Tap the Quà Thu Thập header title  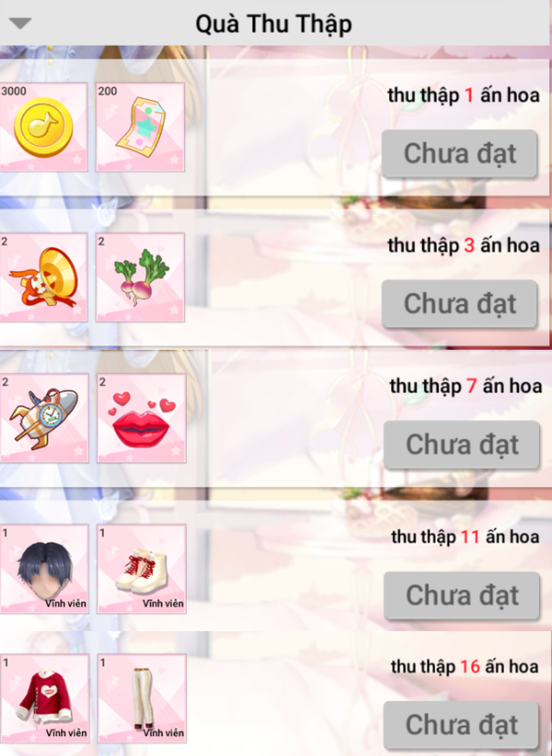(x=273, y=24)
